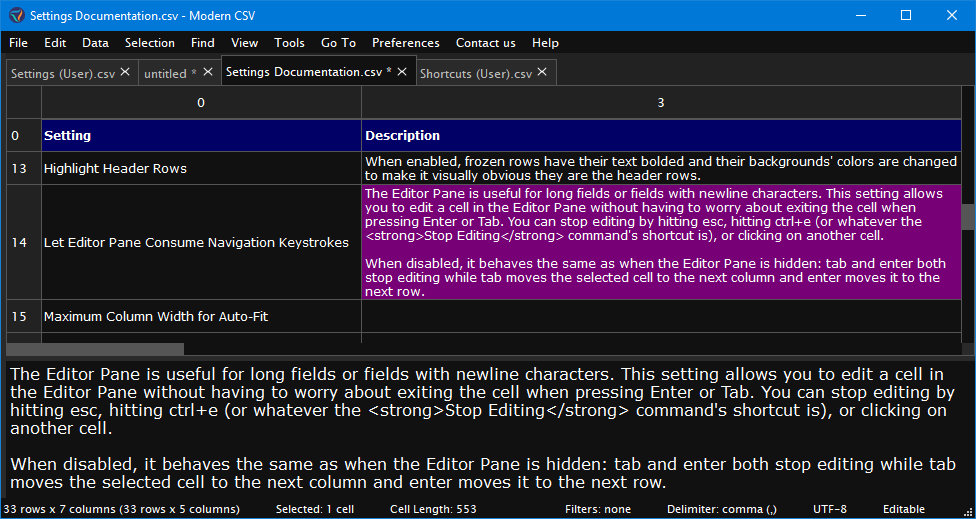Image resolution: width=976 pixels, height=519 pixels.
Task: Click the rows and columns count in status bar
Action: (121, 509)
